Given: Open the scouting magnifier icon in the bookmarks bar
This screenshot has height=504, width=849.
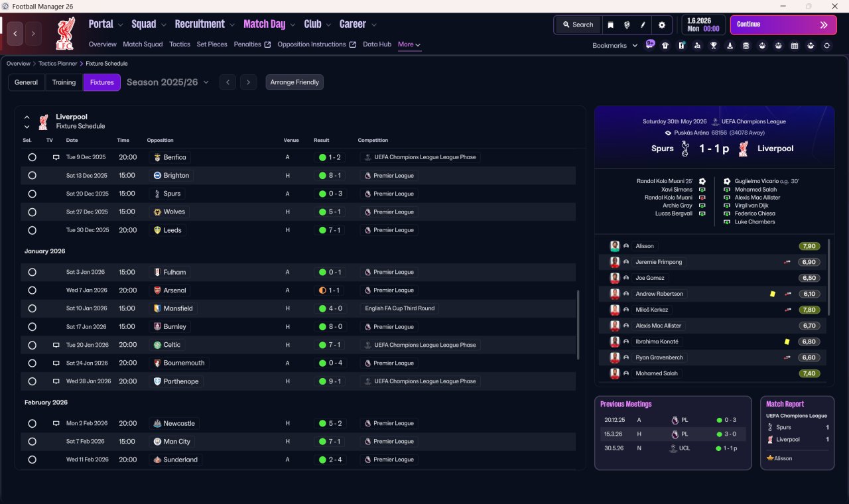Looking at the screenshot, I should coord(697,46).
